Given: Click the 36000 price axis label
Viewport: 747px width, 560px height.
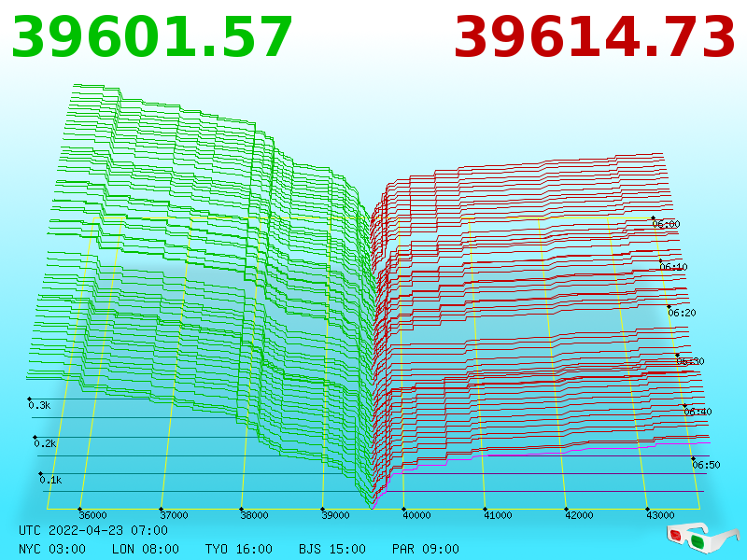Looking at the screenshot, I should pyautogui.click(x=92, y=515).
